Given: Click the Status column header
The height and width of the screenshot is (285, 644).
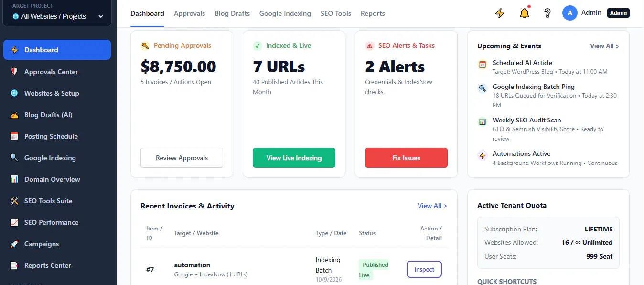Looking at the screenshot, I should (x=367, y=233).
